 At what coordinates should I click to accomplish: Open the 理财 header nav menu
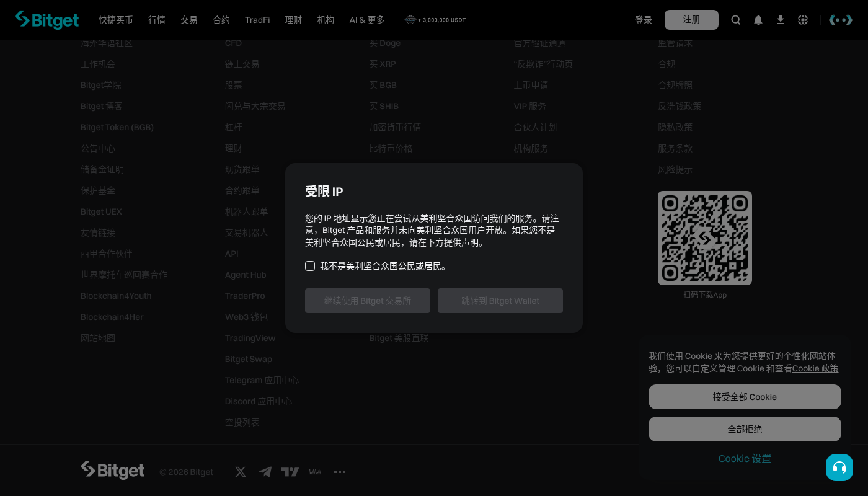(x=293, y=20)
